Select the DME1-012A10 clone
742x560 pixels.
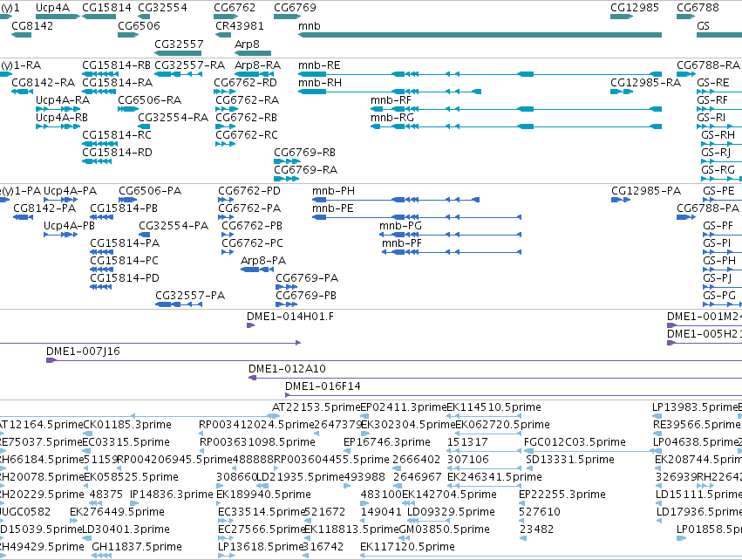click(x=495, y=378)
